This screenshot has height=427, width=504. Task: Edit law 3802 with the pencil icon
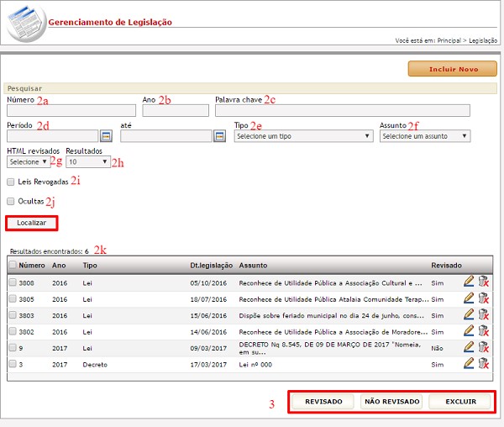pos(469,330)
